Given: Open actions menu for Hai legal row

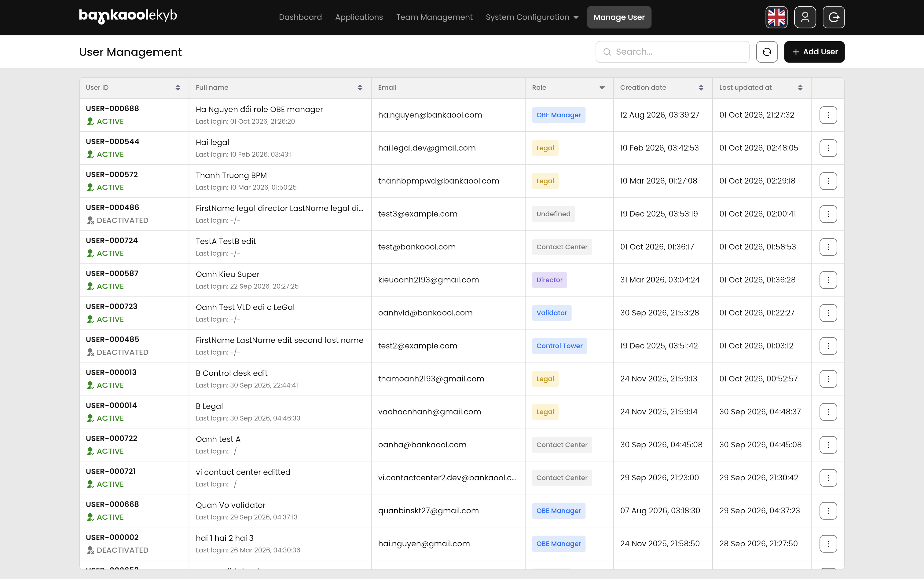Looking at the screenshot, I should coord(828,148).
